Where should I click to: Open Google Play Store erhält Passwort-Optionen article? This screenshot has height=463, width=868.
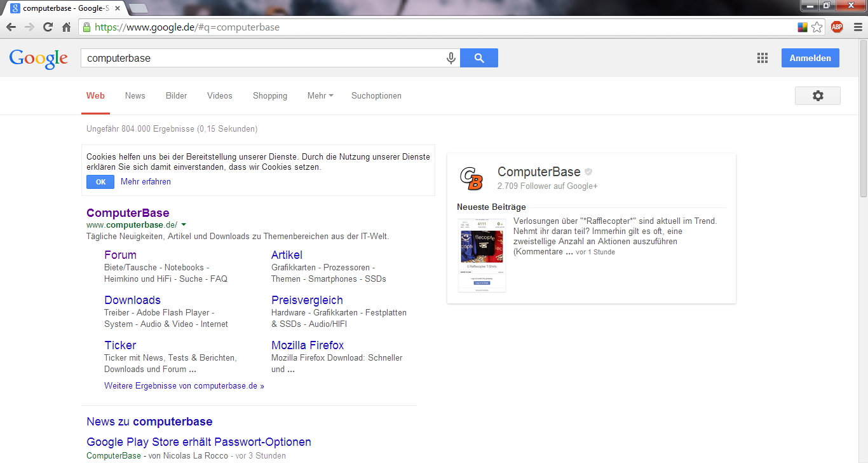click(199, 442)
